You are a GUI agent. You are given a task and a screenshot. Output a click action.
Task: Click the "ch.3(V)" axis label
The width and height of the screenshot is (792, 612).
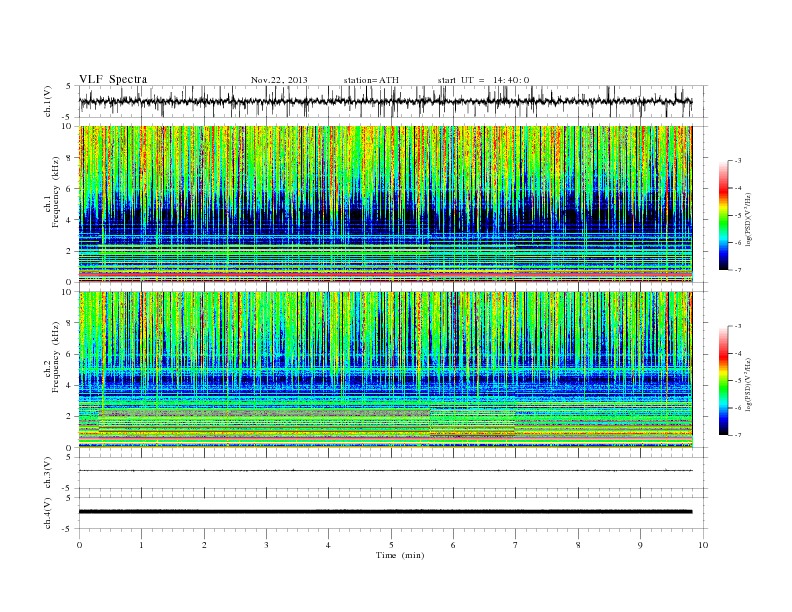click(x=48, y=473)
